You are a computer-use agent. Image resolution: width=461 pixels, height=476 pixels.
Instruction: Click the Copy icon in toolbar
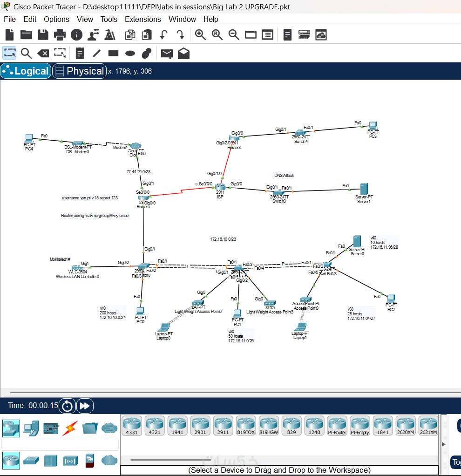(x=130, y=34)
